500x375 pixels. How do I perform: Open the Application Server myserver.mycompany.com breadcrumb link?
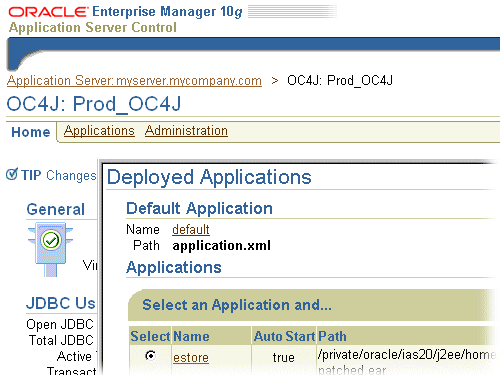pyautogui.click(x=134, y=81)
